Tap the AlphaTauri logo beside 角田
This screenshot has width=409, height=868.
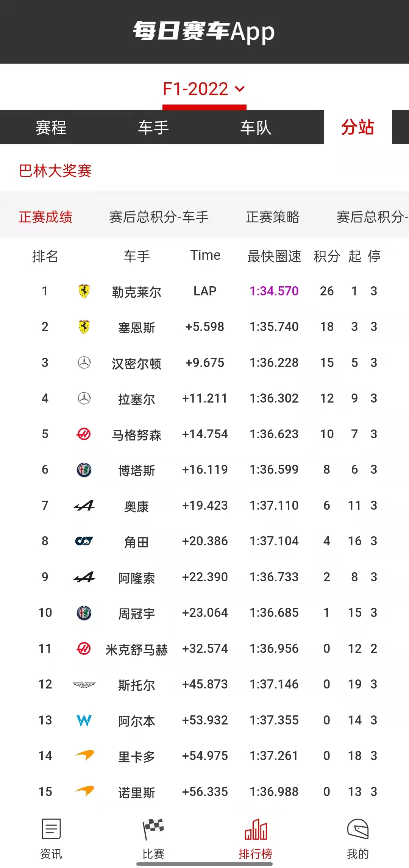tap(84, 541)
